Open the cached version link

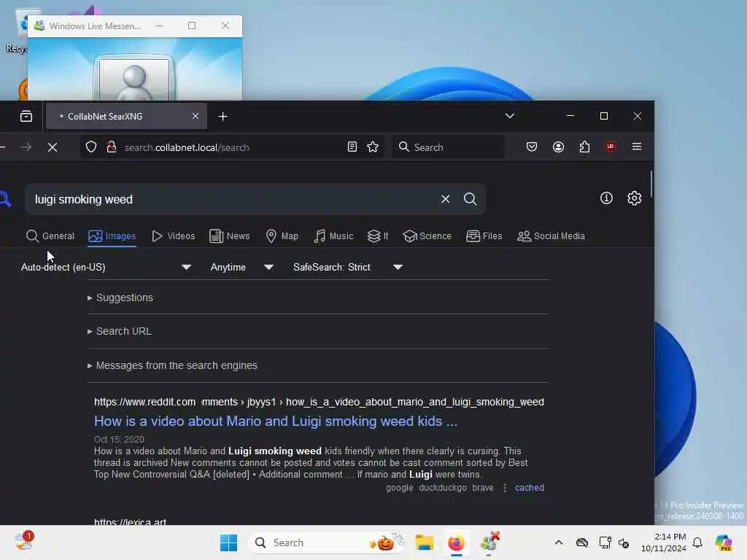click(x=530, y=488)
